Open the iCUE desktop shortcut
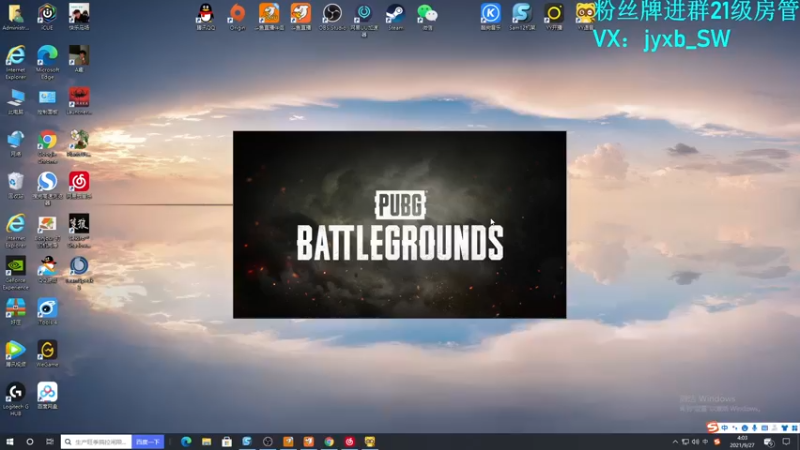 (47, 17)
